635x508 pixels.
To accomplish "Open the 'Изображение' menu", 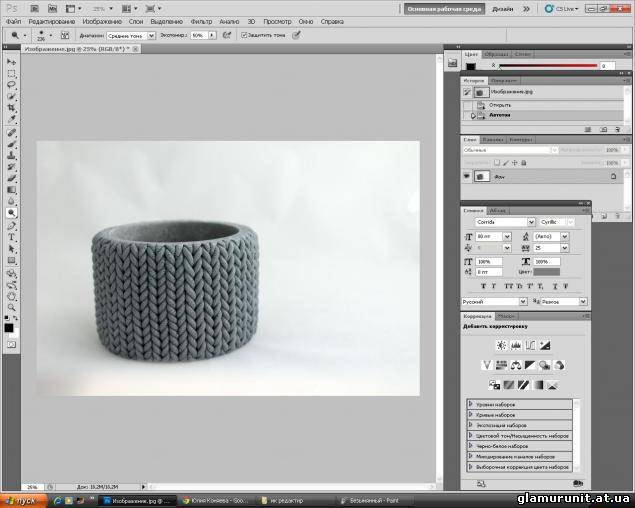I will [x=102, y=21].
